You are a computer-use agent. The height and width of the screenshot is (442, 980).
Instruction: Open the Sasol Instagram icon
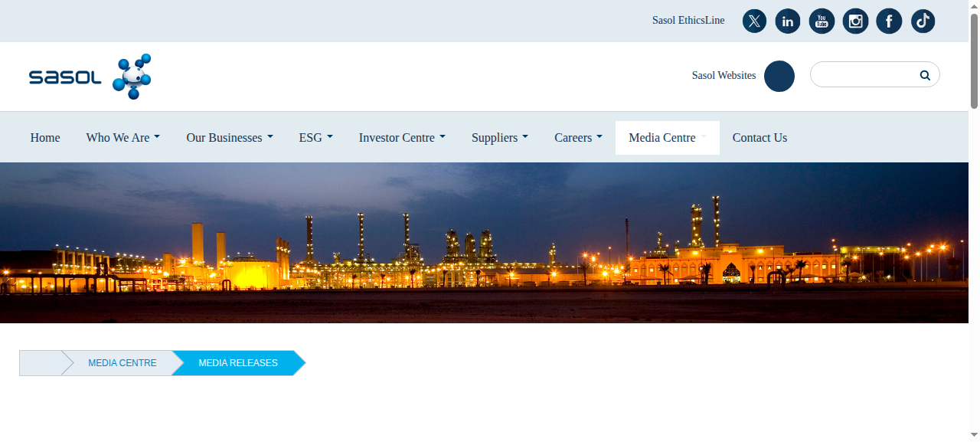click(855, 21)
